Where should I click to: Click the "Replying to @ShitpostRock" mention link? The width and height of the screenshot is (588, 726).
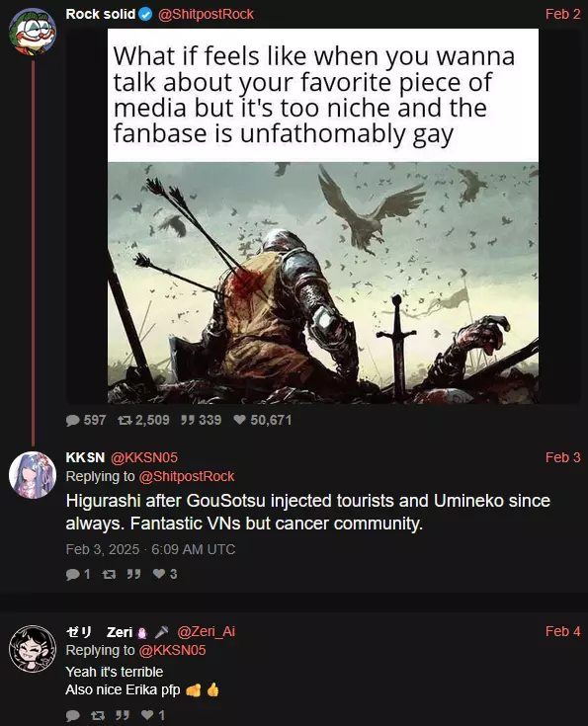point(187,476)
